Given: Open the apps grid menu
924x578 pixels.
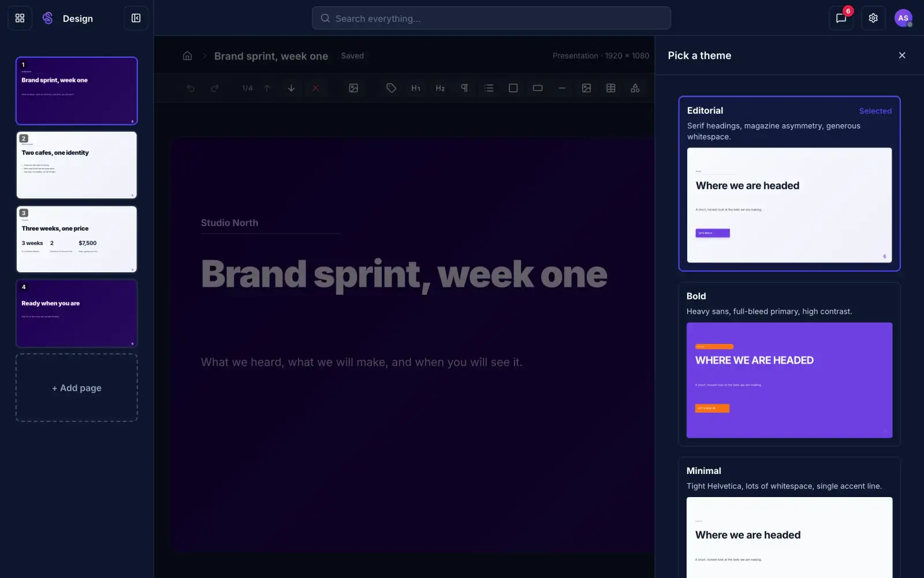Looking at the screenshot, I should tap(20, 18).
